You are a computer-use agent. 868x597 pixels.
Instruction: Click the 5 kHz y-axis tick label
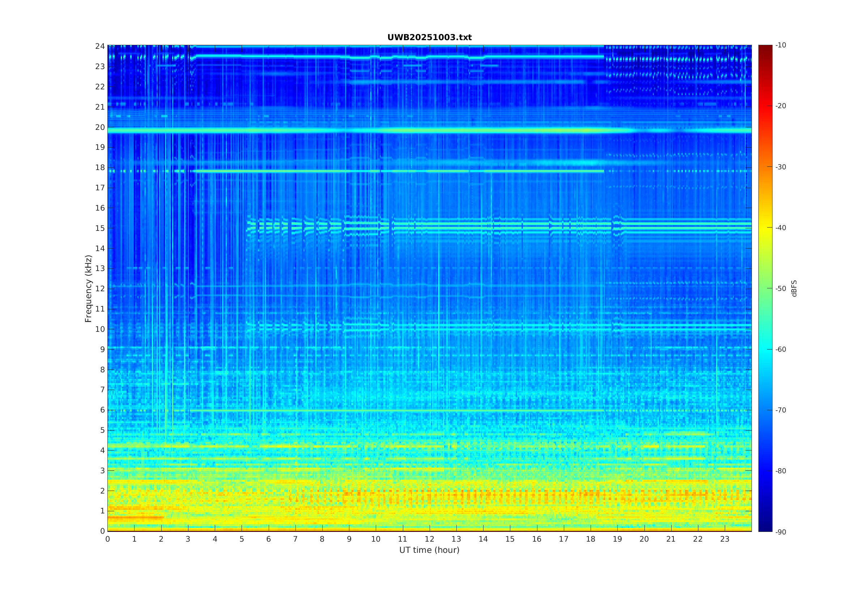coord(102,430)
